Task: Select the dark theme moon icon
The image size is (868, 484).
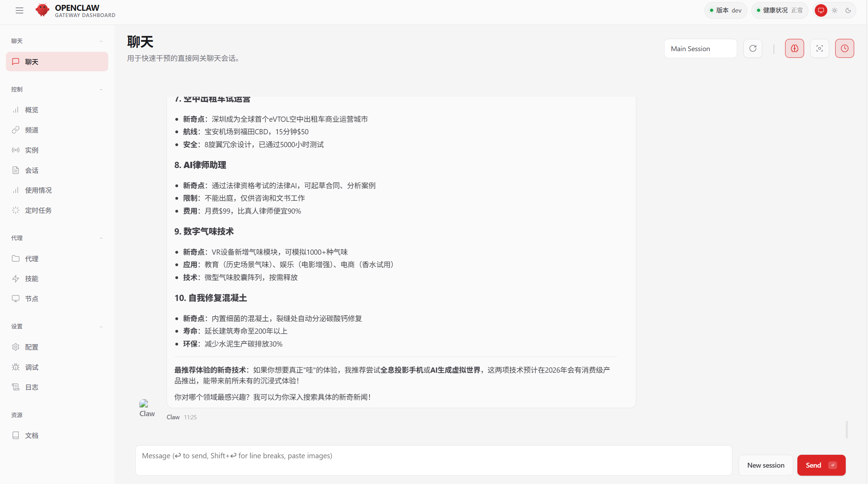Action: point(848,10)
